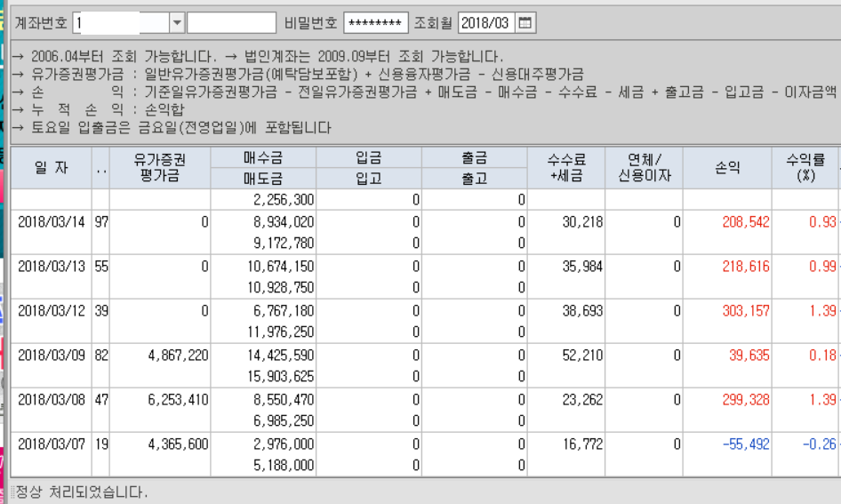Open the calendar picker beside 조회월
Viewport: 841px width, 504px height.
point(526,23)
